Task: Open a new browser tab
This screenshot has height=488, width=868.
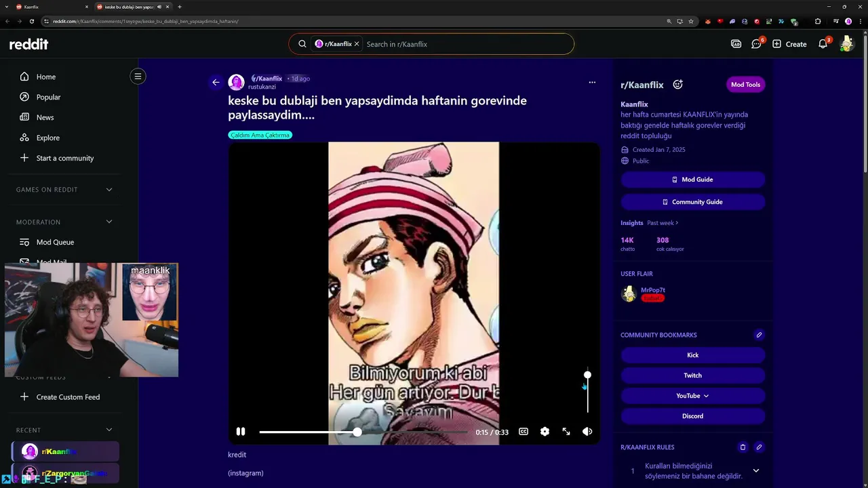Action: [180, 7]
